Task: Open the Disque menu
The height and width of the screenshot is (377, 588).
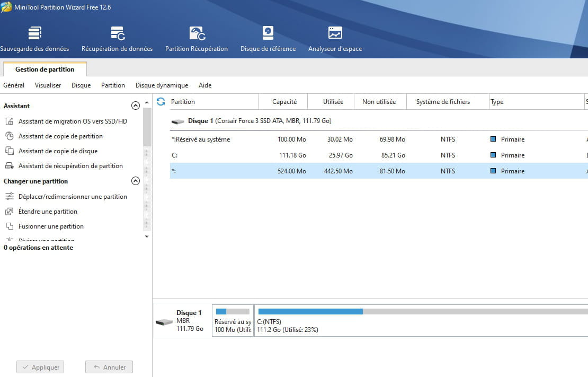Action: (81, 85)
